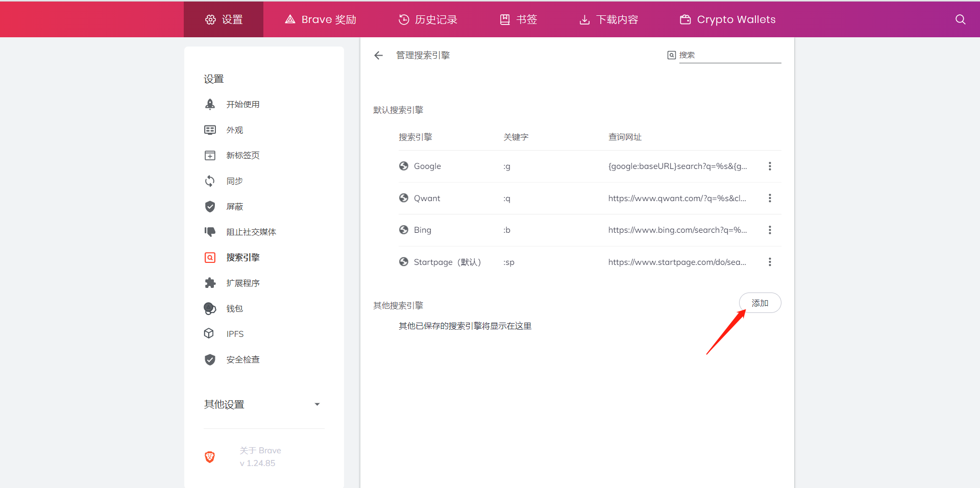Click the 外观 appearance icon
The width and height of the screenshot is (980, 488).
click(210, 130)
